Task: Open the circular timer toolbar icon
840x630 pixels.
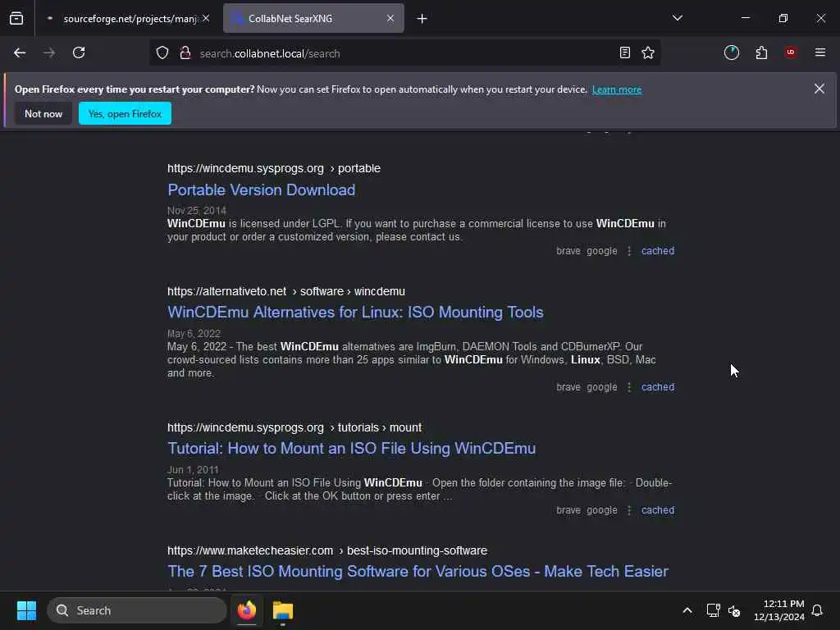Action: click(x=731, y=52)
